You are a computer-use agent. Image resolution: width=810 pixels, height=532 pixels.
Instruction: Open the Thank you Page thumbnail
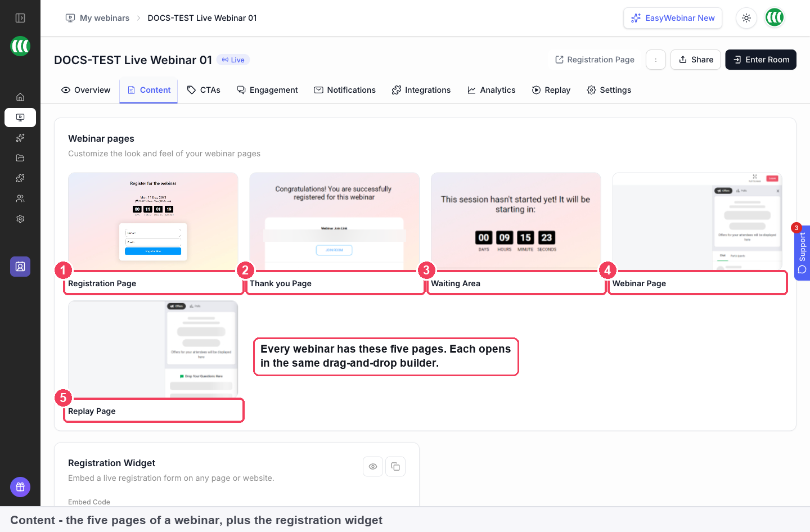[x=334, y=222]
